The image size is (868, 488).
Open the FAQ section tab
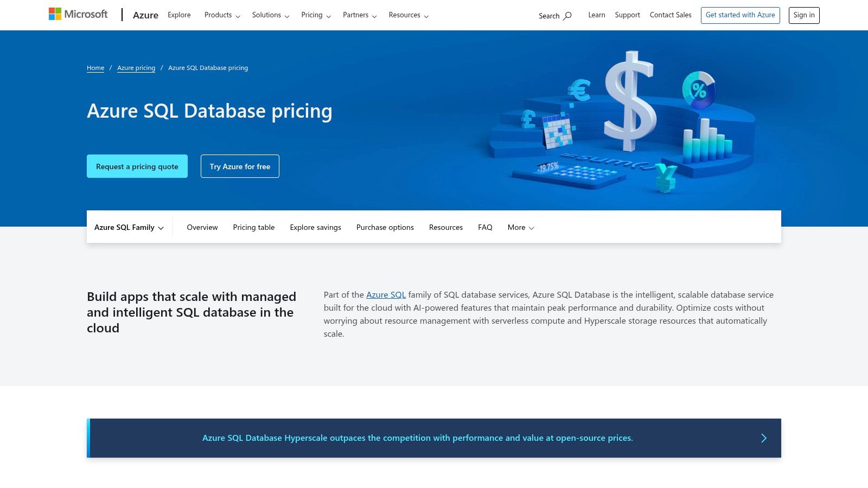(485, 227)
